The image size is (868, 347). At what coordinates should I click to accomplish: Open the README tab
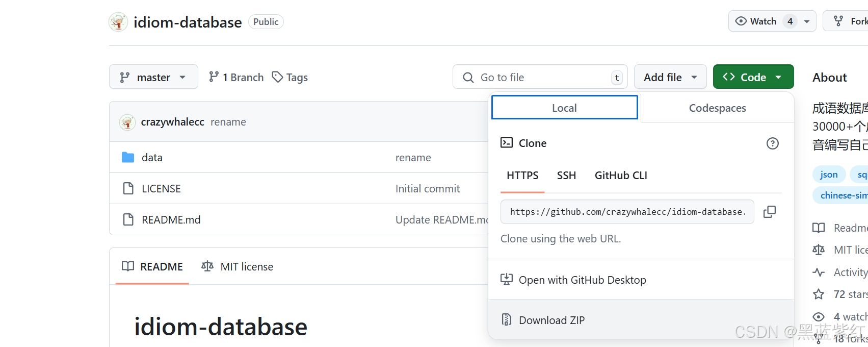tap(152, 266)
